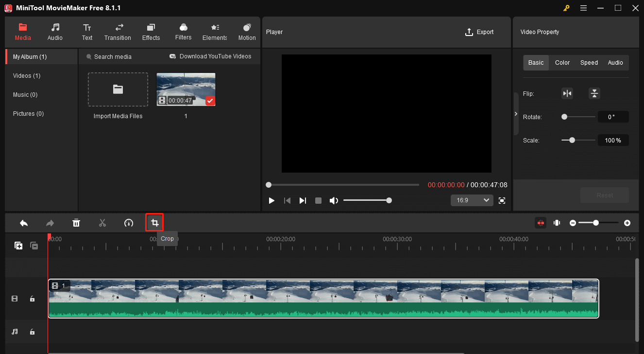Open the Text tab
Image resolution: width=644 pixels, height=354 pixels.
(x=87, y=32)
